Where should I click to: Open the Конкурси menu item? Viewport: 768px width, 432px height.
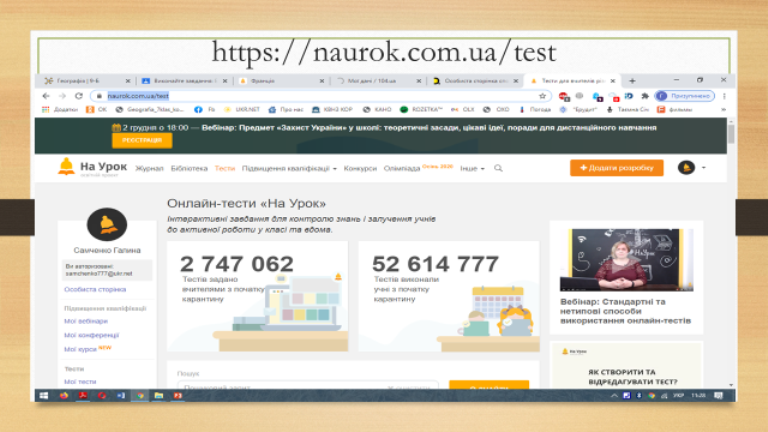pos(360,168)
